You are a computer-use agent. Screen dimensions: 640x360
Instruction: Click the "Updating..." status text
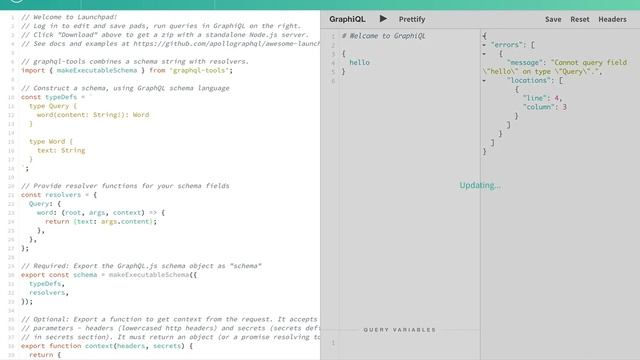(480, 185)
